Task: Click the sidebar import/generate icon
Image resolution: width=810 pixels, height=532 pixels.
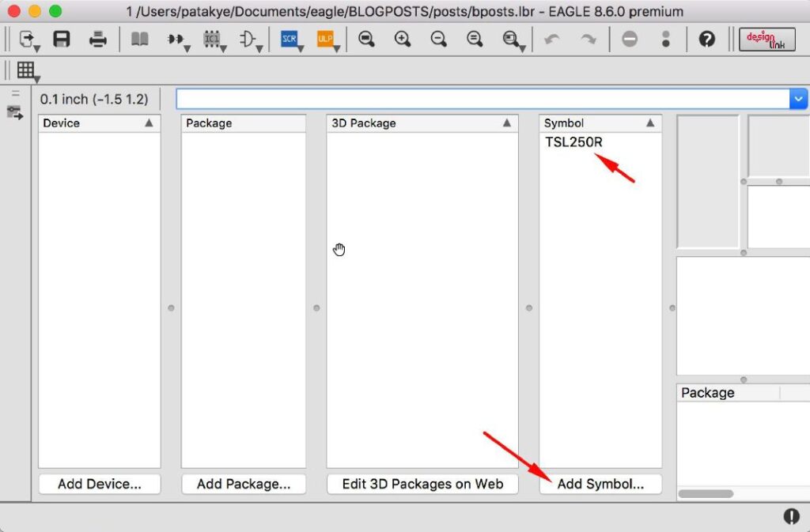Action: pyautogui.click(x=15, y=112)
